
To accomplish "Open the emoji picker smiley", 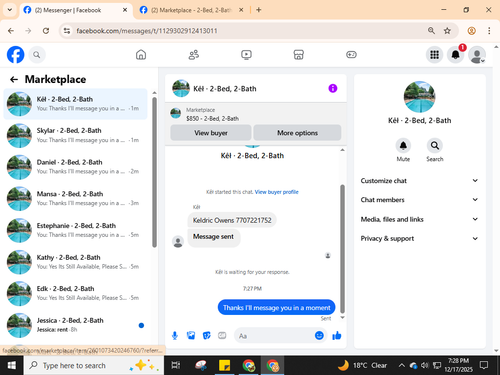I will 319,335.
